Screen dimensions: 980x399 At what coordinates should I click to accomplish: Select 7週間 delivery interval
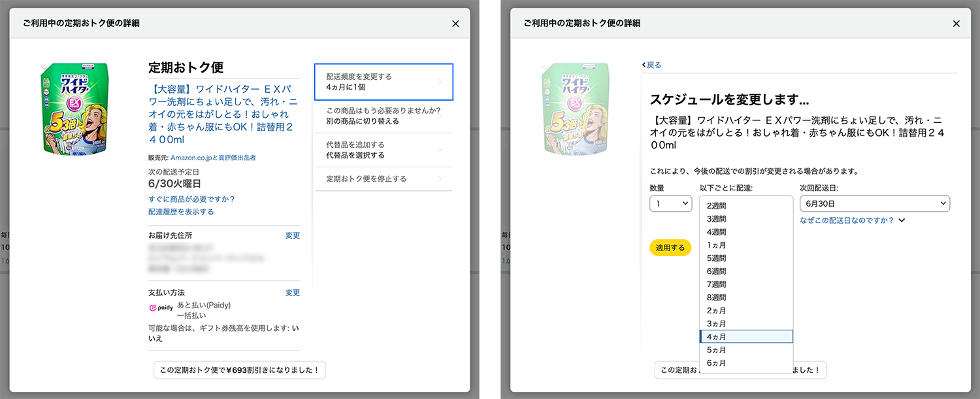point(746,284)
